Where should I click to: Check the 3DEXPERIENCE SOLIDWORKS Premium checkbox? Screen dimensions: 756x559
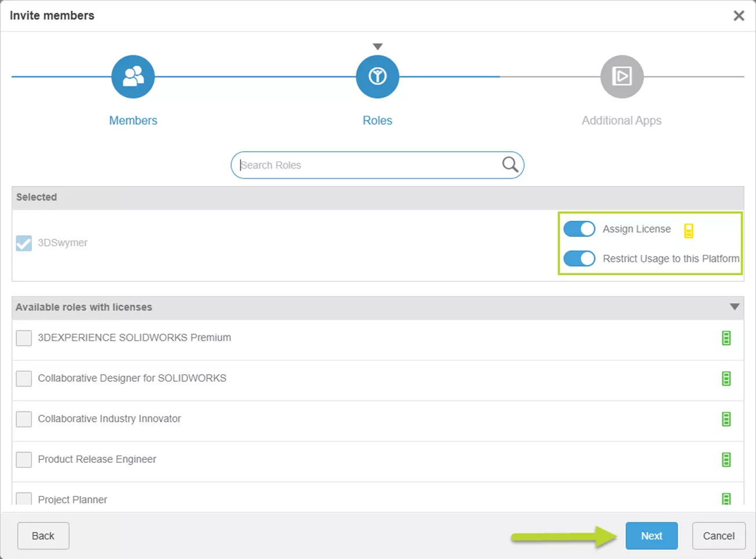[x=24, y=338]
